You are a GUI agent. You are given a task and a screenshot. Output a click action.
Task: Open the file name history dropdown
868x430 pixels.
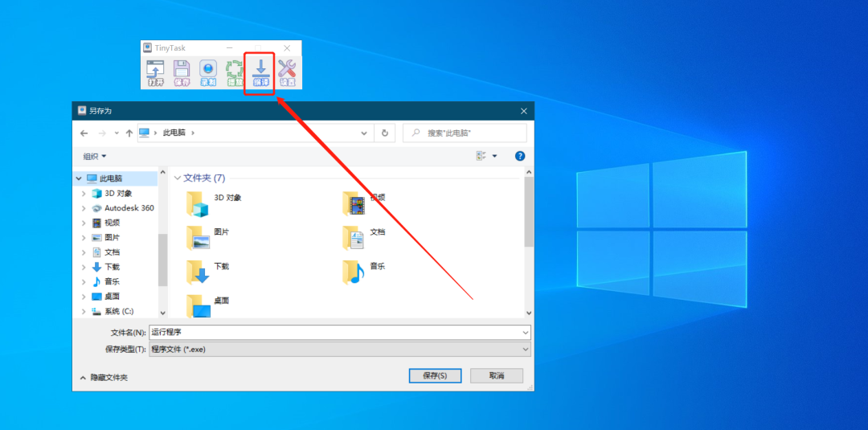point(526,333)
